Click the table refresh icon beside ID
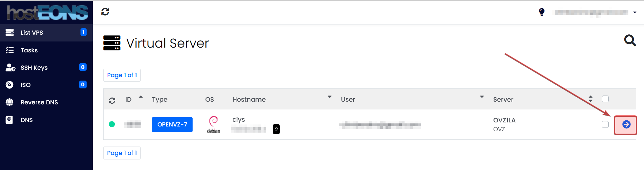 [112, 100]
